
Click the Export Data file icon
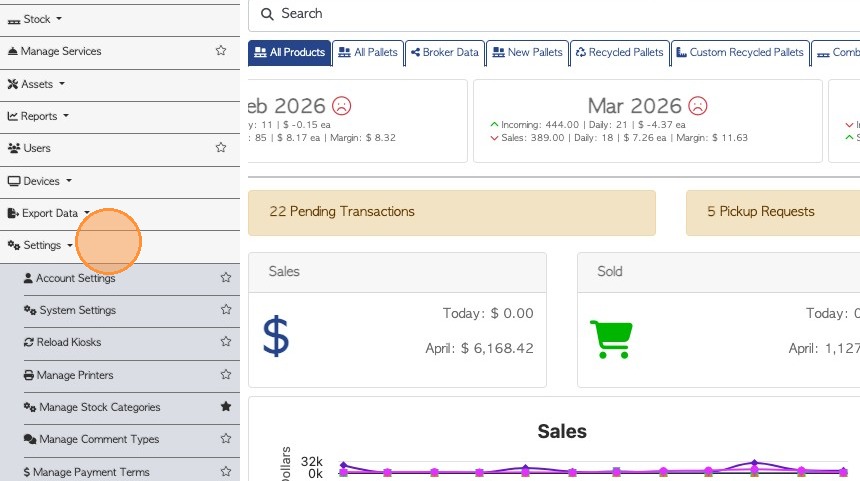13,213
